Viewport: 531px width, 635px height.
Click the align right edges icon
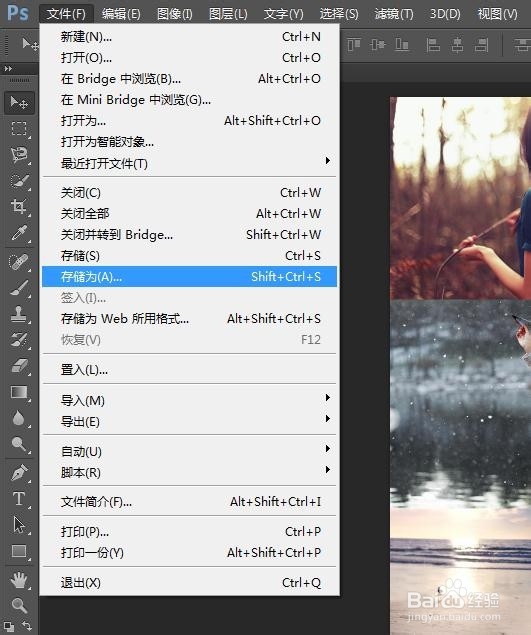click(x=482, y=45)
